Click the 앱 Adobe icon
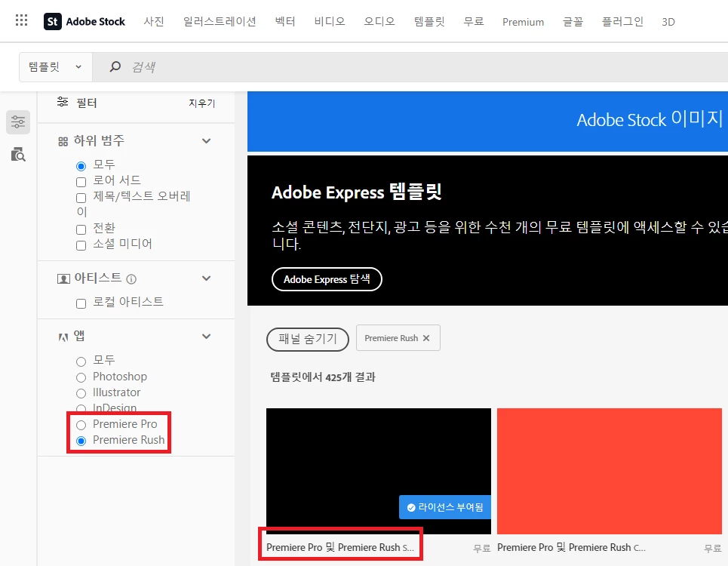The image size is (728, 566). coord(63,337)
